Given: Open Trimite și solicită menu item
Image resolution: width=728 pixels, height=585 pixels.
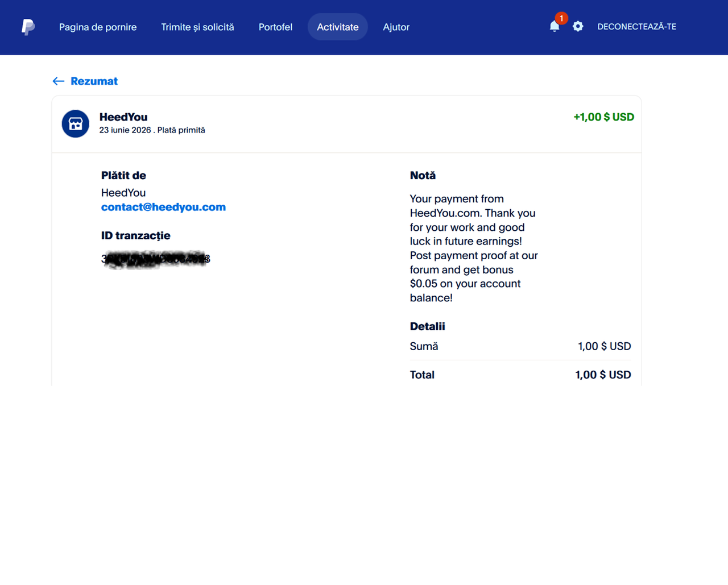Looking at the screenshot, I should [x=197, y=27].
